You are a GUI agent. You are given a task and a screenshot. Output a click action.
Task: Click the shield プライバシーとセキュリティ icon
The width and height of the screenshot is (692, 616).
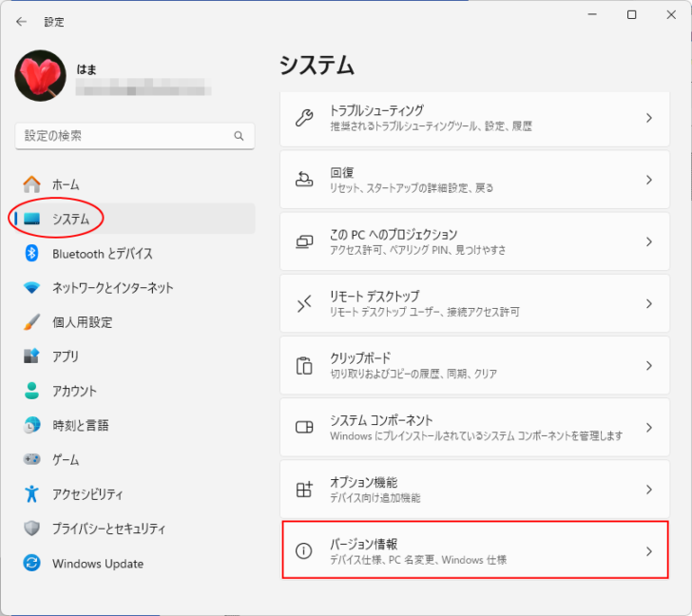tap(31, 529)
